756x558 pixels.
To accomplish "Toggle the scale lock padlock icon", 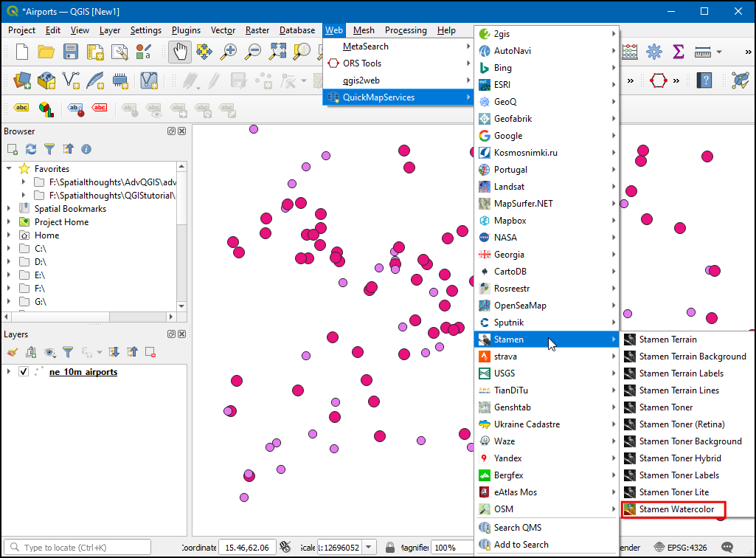I will click(389, 548).
